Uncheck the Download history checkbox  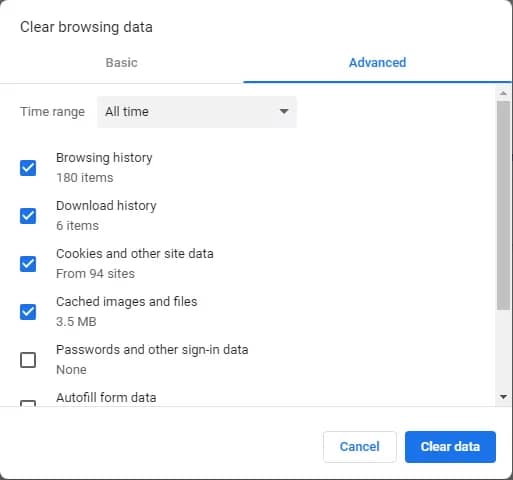point(28,216)
